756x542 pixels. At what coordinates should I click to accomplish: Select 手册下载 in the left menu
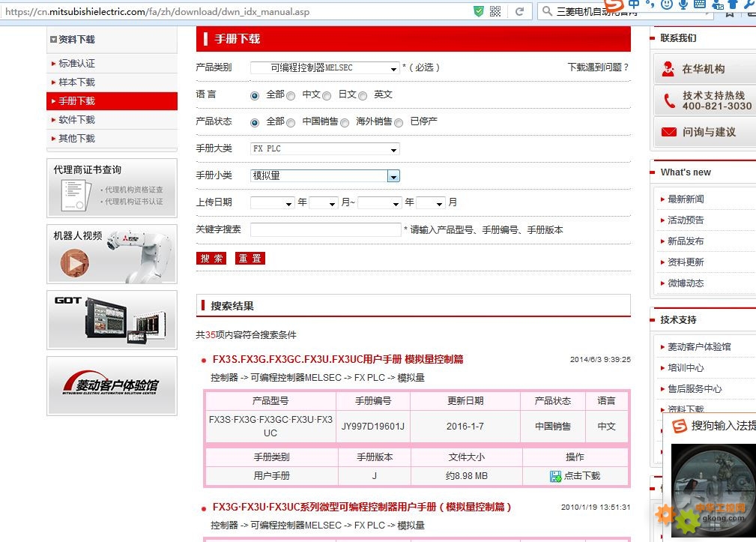tap(112, 101)
